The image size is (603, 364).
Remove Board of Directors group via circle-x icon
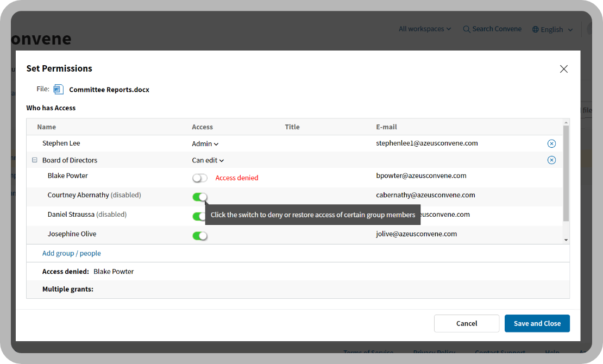point(551,160)
